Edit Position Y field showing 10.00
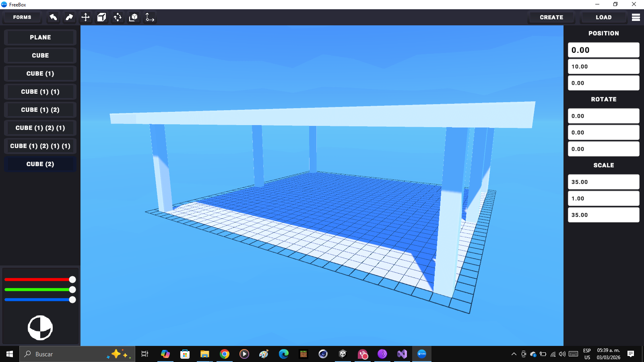Image resolution: width=644 pixels, height=362 pixels. [603, 67]
